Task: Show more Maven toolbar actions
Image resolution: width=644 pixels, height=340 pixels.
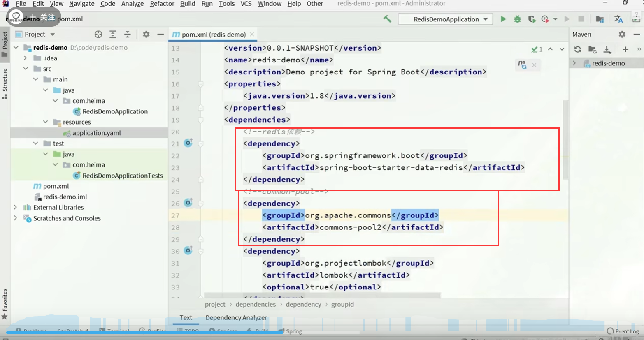Action: coord(639,49)
